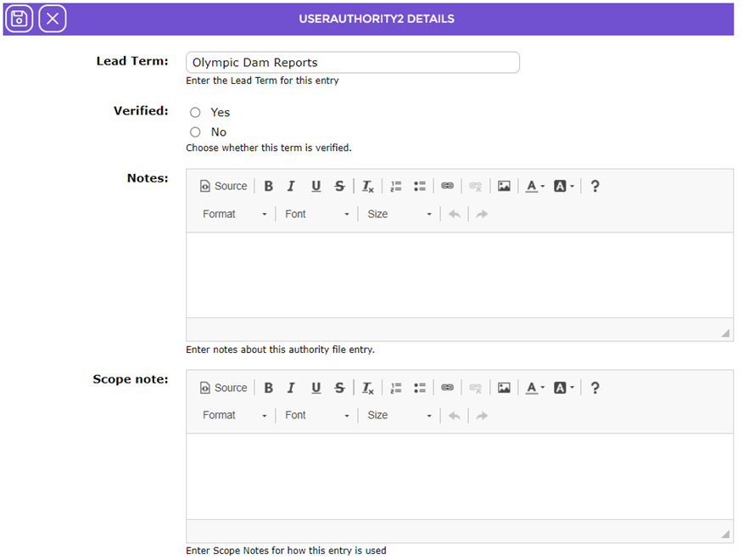Image resolution: width=743 pixels, height=560 pixels.
Task: Insert image in the Notes editor
Action: point(504,187)
